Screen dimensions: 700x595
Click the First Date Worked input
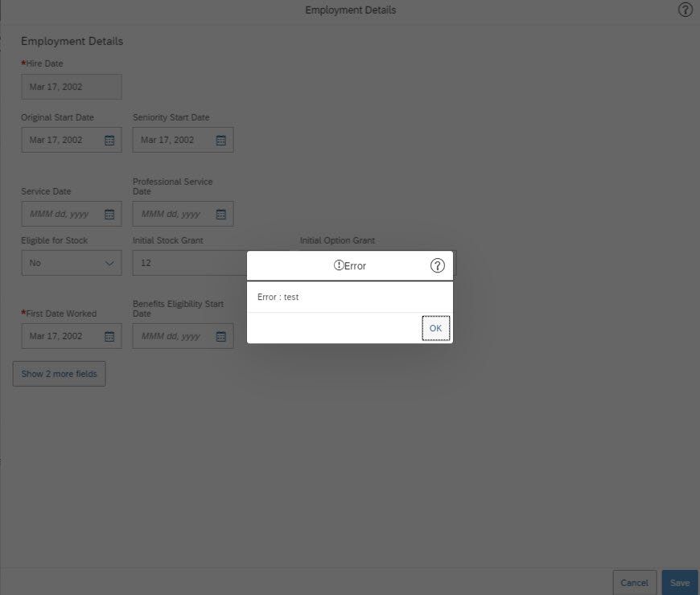pos(72,336)
